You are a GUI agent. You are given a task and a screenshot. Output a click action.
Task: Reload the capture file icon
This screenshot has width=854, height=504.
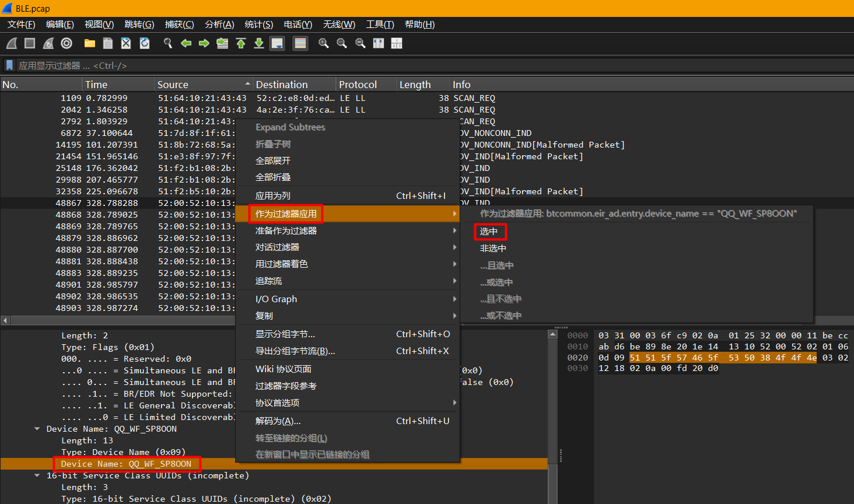tap(144, 43)
